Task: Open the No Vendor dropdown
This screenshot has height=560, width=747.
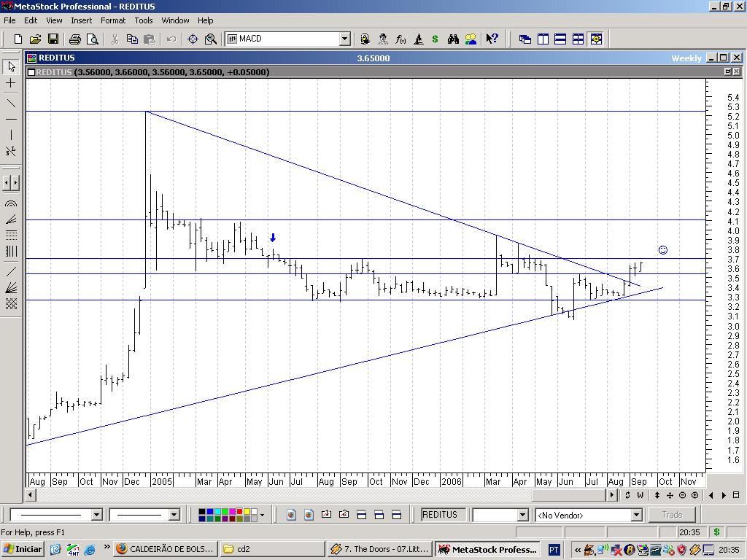Action: pos(636,515)
